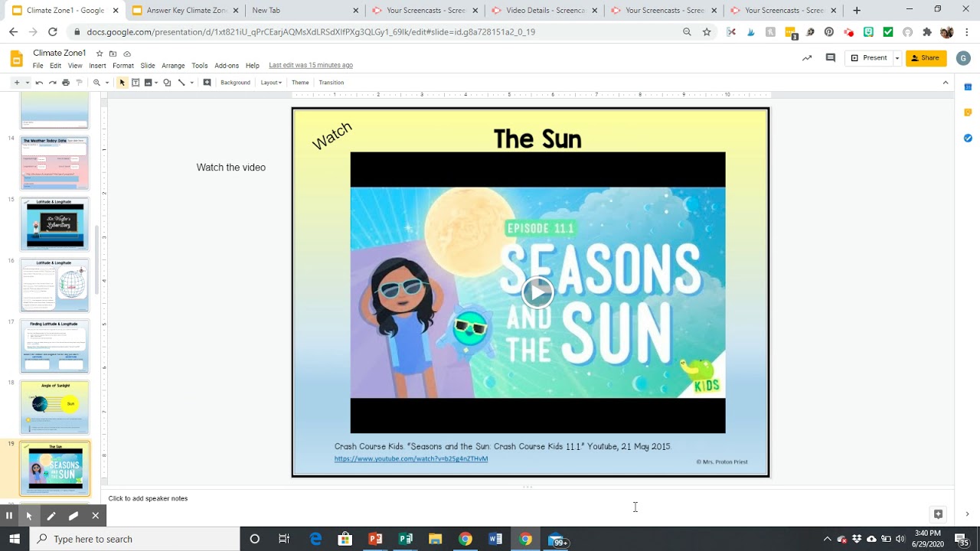Viewport: 980px width, 551px height.
Task: Open the Layout dropdown
Action: click(x=271, y=83)
